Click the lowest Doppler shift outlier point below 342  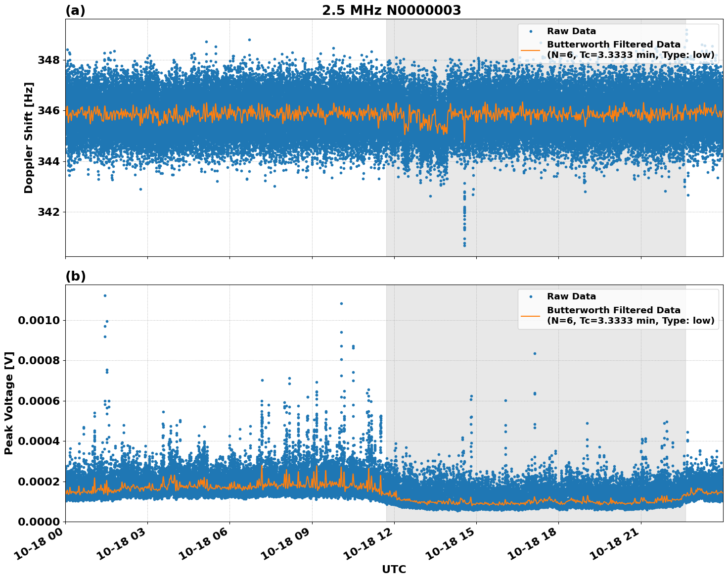(464, 245)
